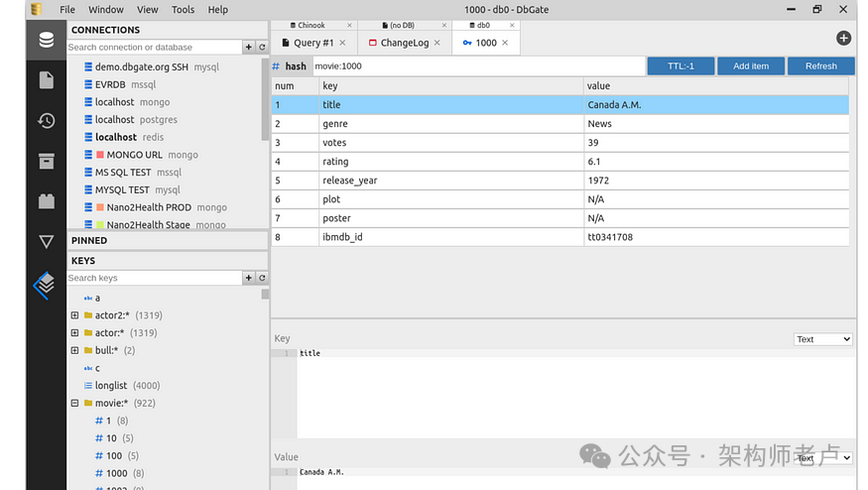Add a new connection with plus button
Screen dimensions: 868x490
[x=249, y=48]
